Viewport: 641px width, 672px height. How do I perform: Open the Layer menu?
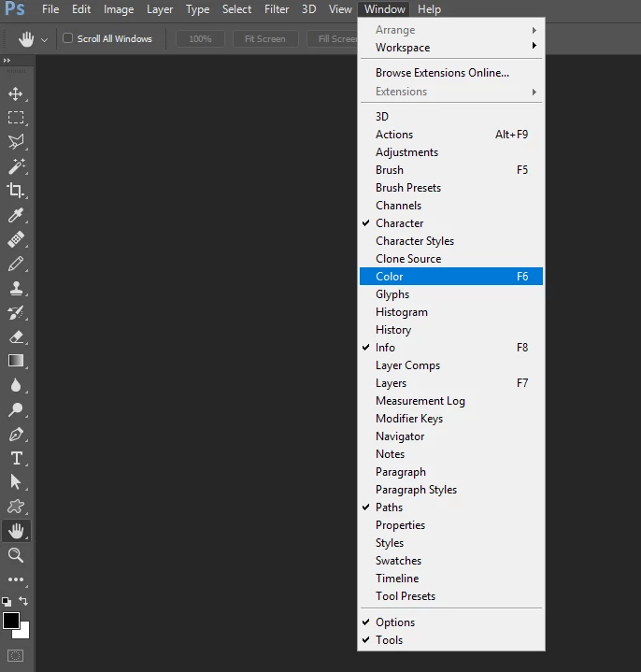[160, 9]
